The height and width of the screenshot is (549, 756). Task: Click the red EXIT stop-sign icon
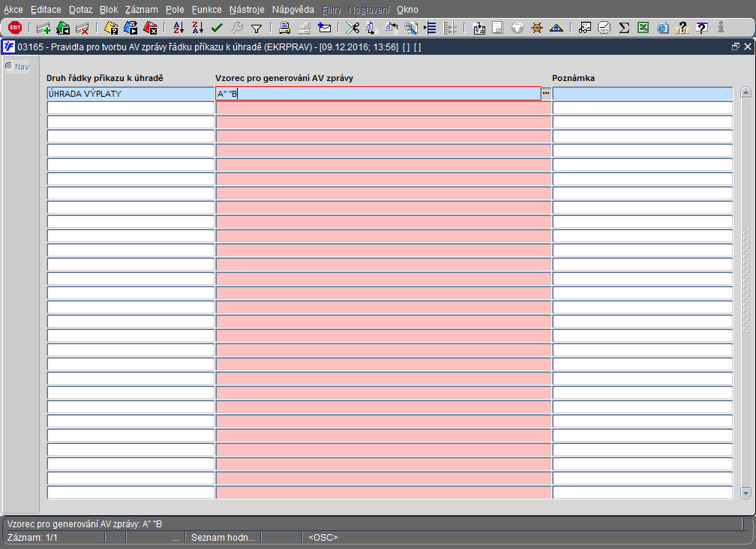[15, 28]
